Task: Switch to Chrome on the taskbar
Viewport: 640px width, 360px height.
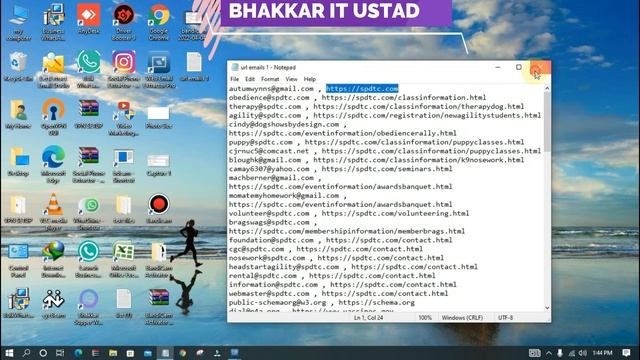Action: point(183,353)
